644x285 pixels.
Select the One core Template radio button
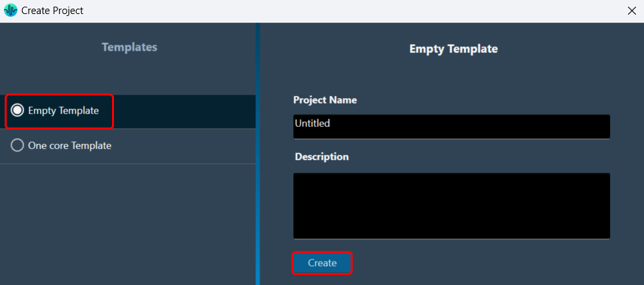(x=17, y=146)
